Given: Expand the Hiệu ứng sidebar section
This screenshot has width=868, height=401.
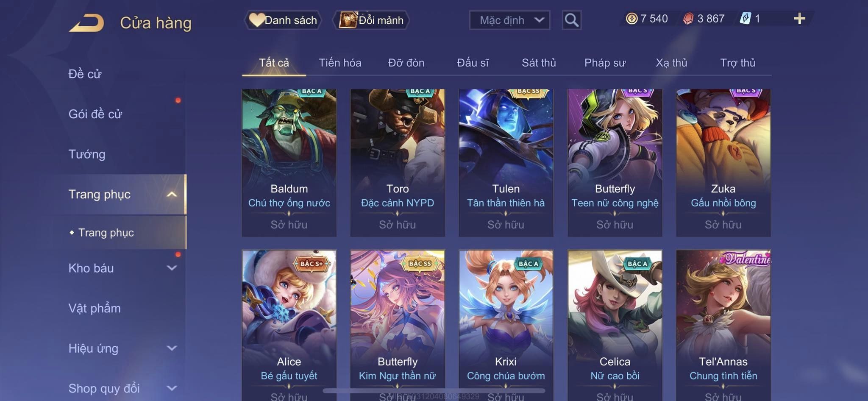Looking at the screenshot, I should pos(172,348).
